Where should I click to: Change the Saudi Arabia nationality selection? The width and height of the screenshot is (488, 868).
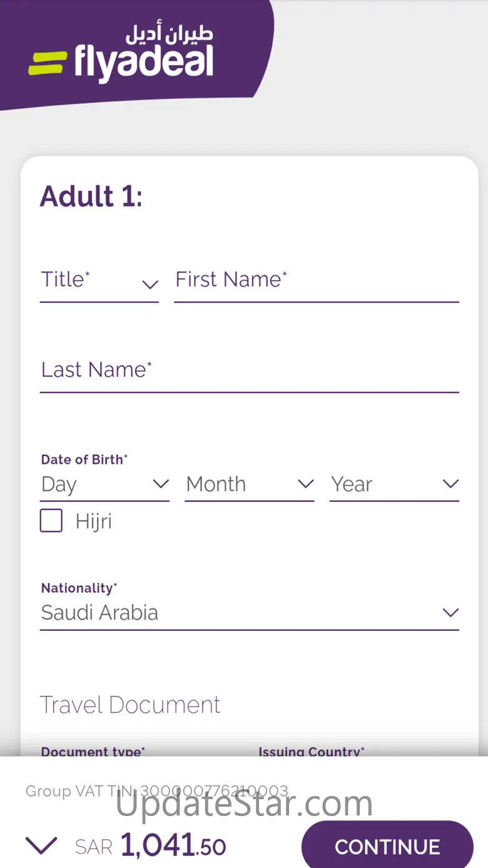[x=250, y=613]
